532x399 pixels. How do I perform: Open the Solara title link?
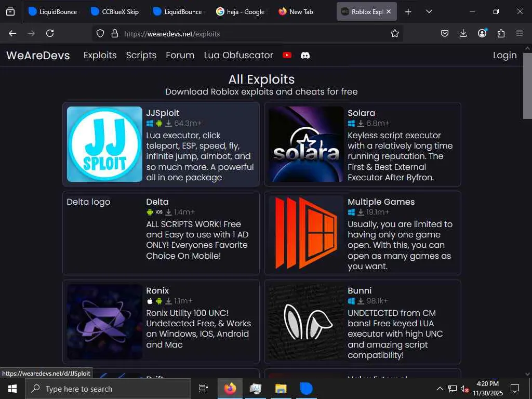(362, 113)
